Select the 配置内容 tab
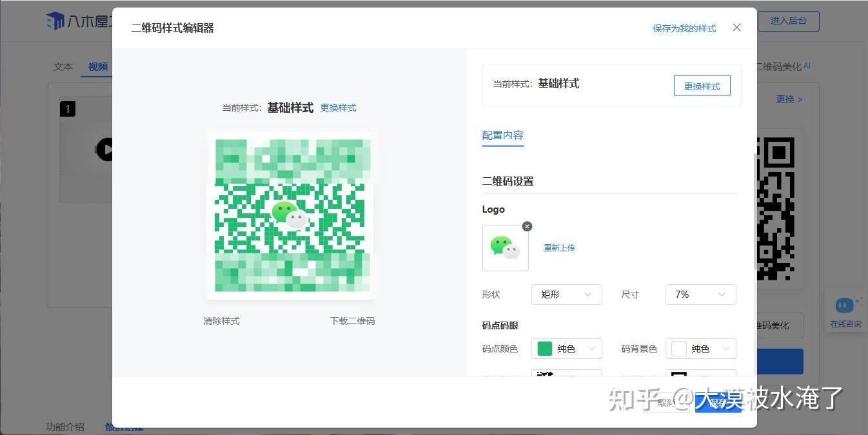The height and width of the screenshot is (435, 868). coord(502,135)
